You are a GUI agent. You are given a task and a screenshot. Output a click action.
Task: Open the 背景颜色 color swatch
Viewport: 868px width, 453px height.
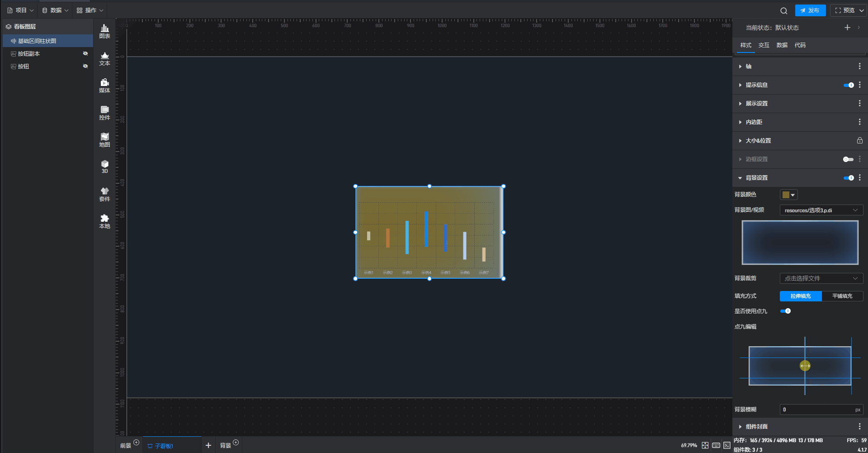788,195
